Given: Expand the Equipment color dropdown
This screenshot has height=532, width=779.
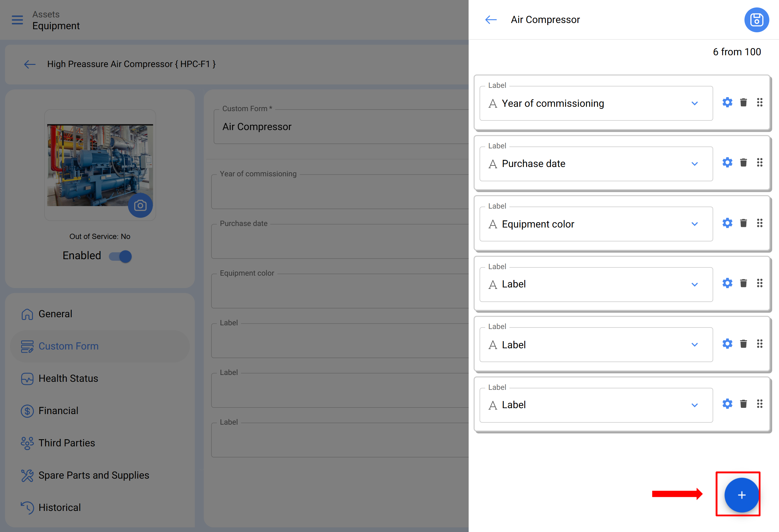Looking at the screenshot, I should click(694, 224).
